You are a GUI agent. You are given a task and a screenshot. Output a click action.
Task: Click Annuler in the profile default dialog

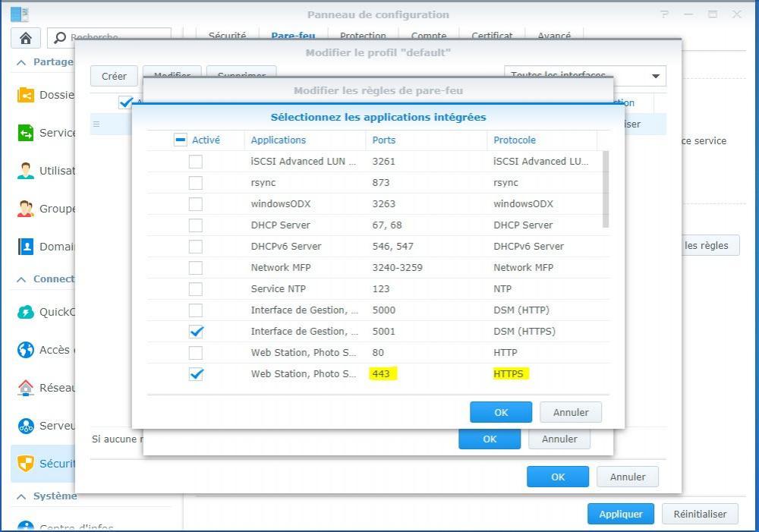628,477
